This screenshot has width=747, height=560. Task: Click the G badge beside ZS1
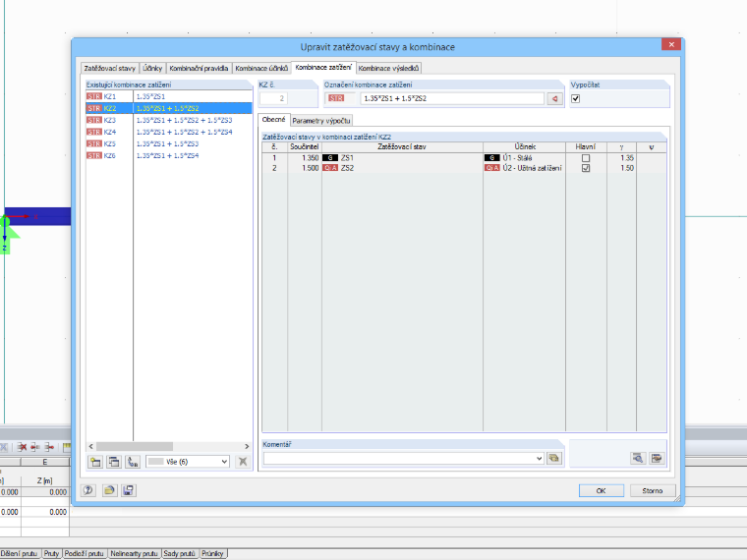(330, 157)
